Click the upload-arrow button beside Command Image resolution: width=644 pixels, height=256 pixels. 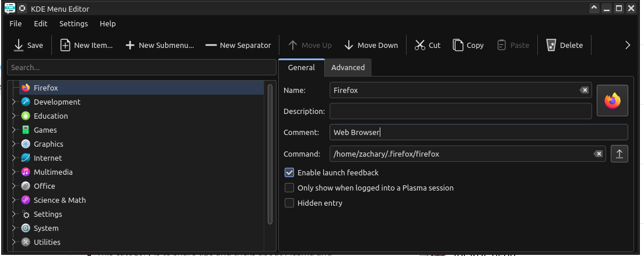[619, 154]
